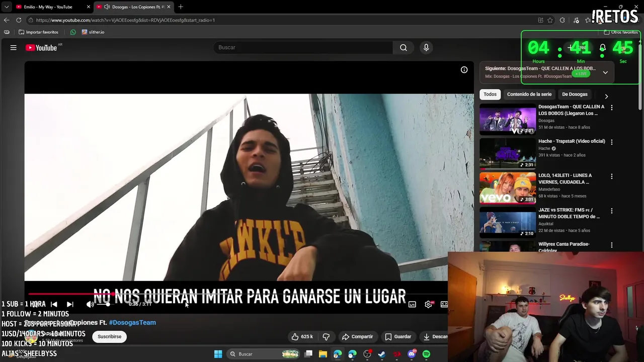This screenshot has width=644, height=362.
Task: Click the "Aquiktal" channel name
Action: coord(546,224)
